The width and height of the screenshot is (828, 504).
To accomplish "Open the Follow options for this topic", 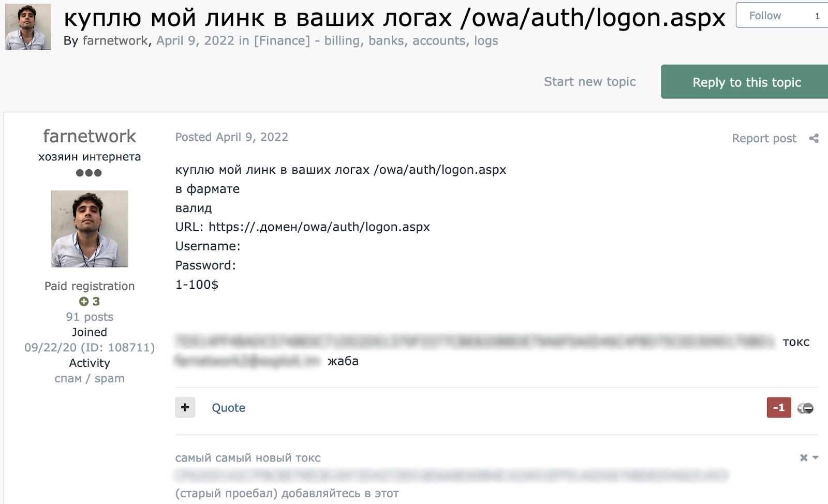I will click(765, 16).
